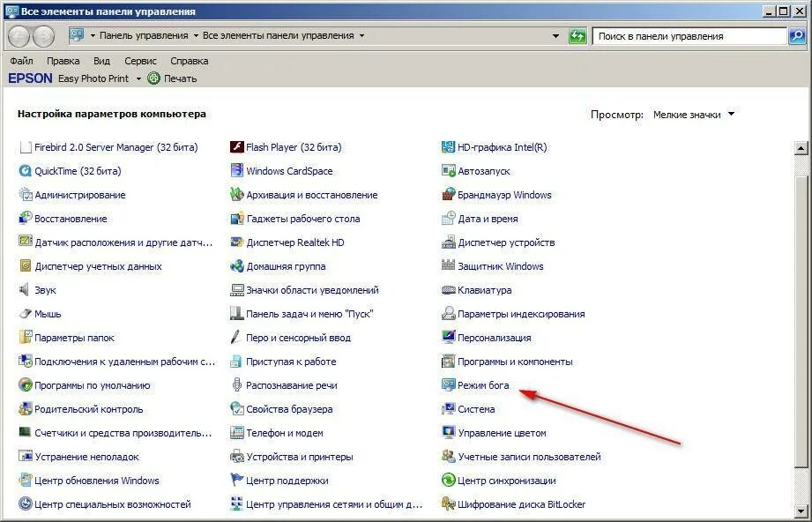This screenshot has height=522, width=812.
Task: Click the scrollbar down arrow
Action: (x=801, y=511)
